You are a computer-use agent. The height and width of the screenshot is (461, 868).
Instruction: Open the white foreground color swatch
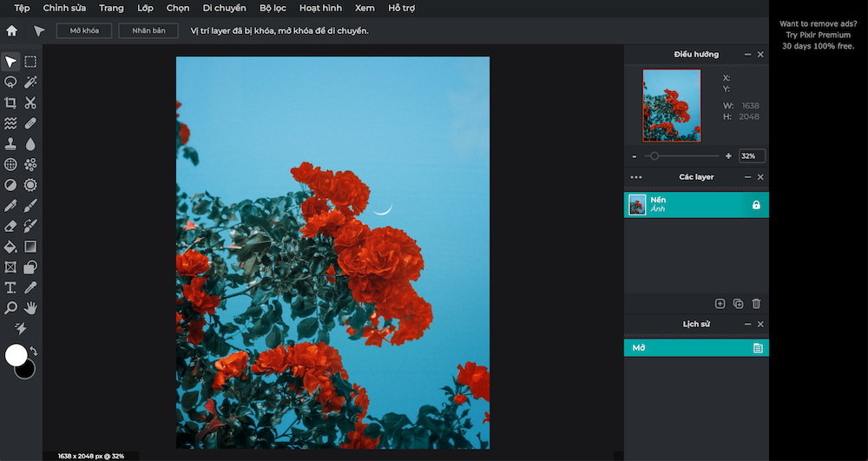(16, 355)
